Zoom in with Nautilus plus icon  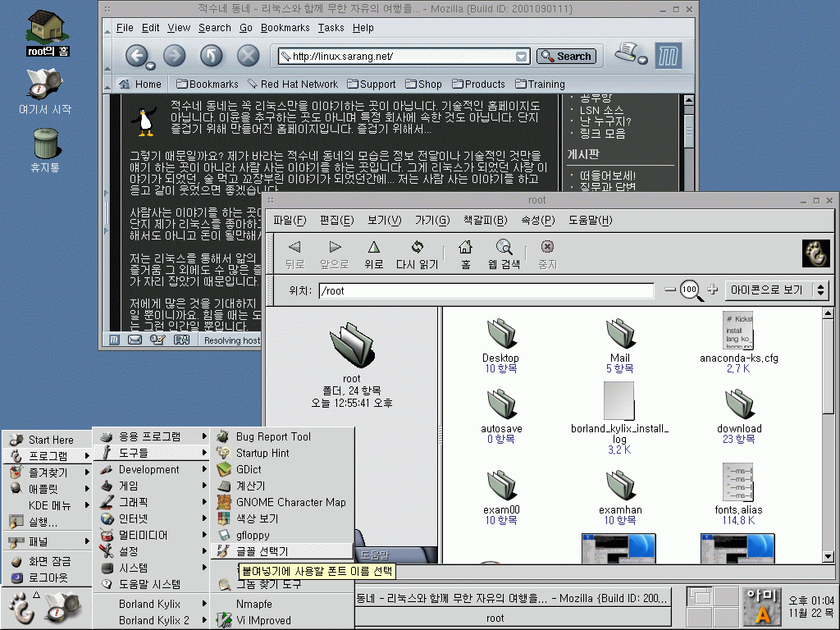click(712, 290)
